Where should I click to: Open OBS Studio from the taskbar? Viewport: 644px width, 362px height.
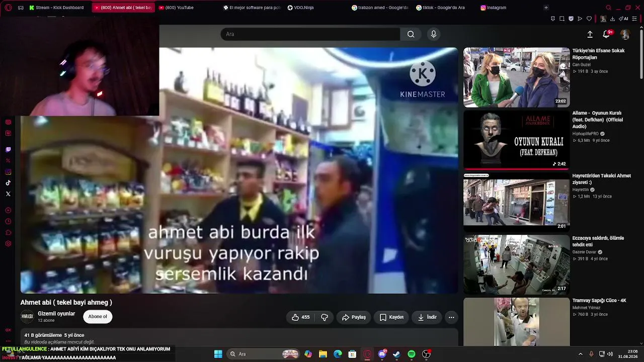[x=426, y=354]
